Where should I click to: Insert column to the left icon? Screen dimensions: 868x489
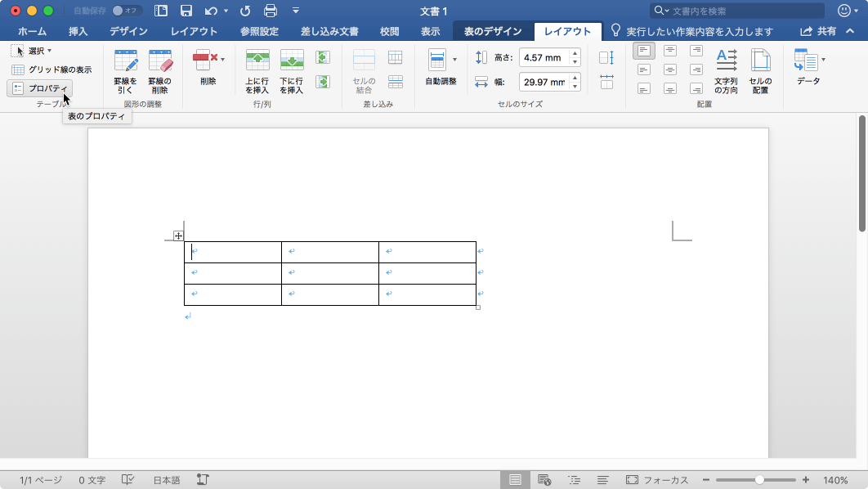323,57
